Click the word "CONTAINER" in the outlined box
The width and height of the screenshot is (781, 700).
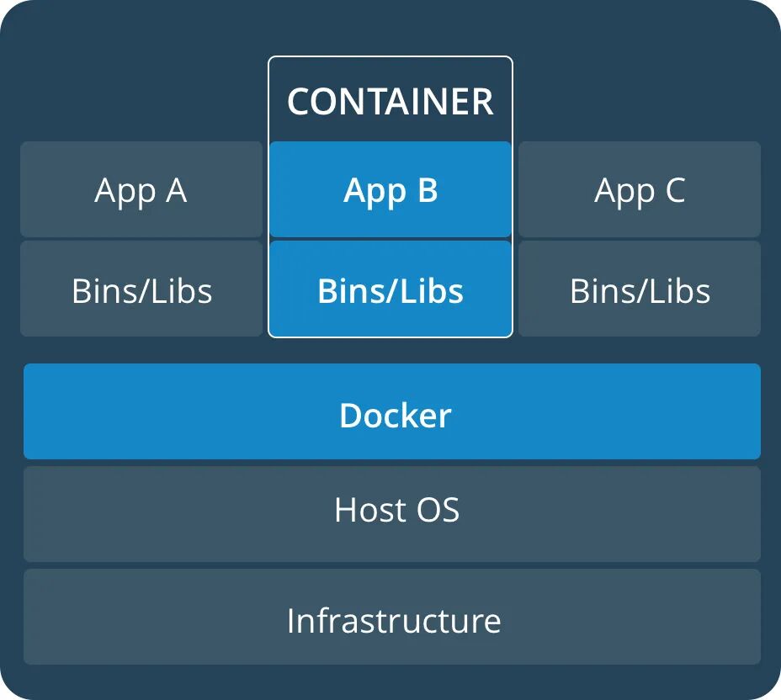pyautogui.click(x=390, y=102)
